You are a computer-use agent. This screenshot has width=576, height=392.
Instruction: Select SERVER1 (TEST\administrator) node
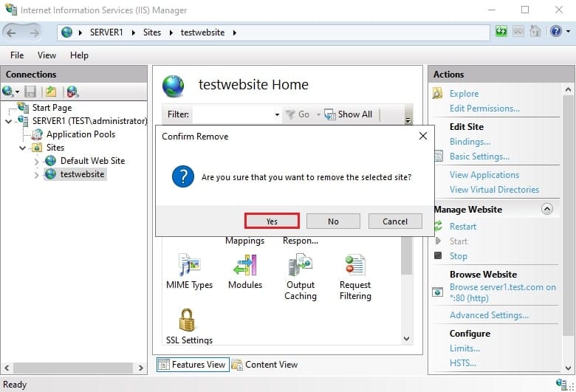89,121
